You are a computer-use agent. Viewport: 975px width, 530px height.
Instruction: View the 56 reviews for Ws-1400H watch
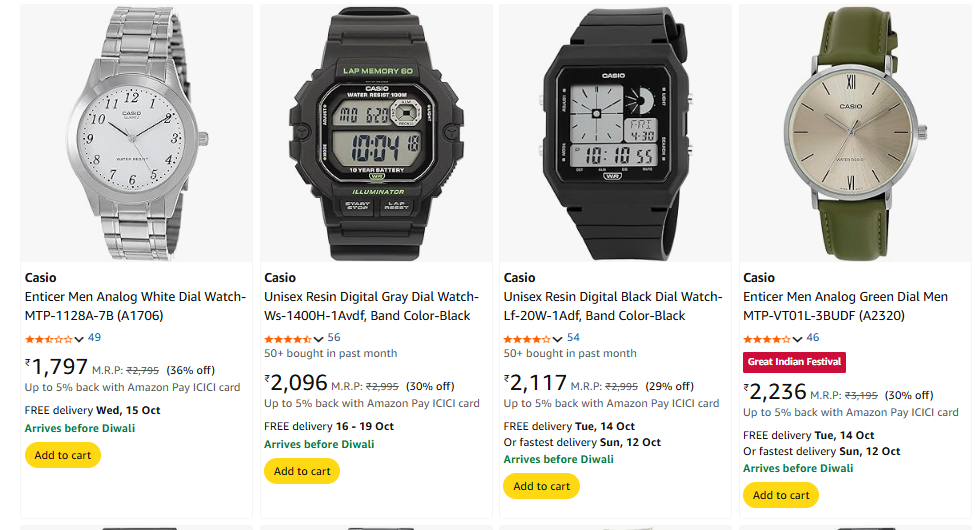pyautogui.click(x=334, y=338)
